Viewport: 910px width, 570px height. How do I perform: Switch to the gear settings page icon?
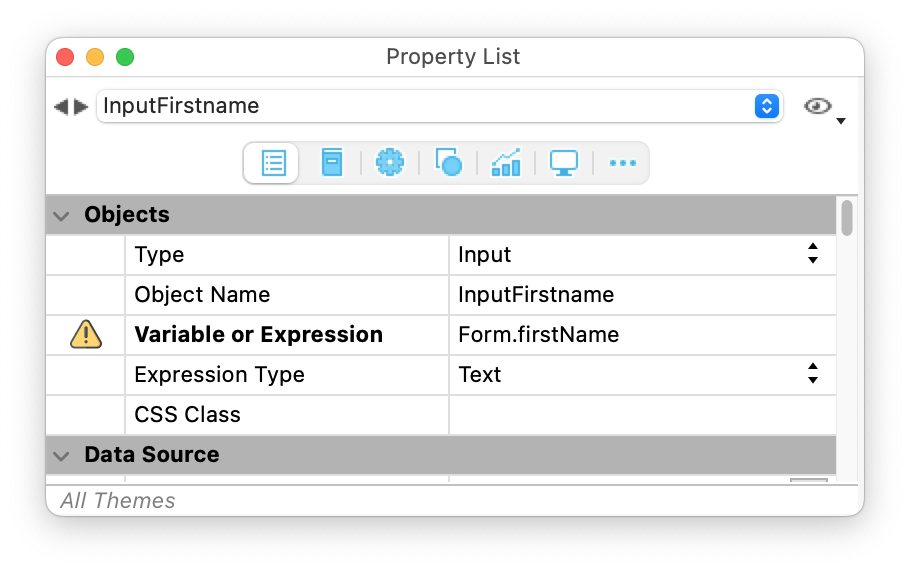389,163
